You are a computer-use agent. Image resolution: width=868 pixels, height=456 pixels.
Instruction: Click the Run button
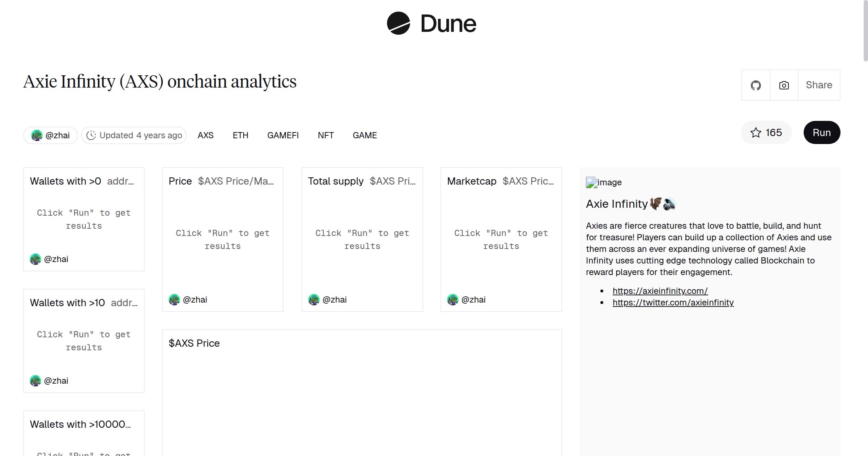coord(822,132)
